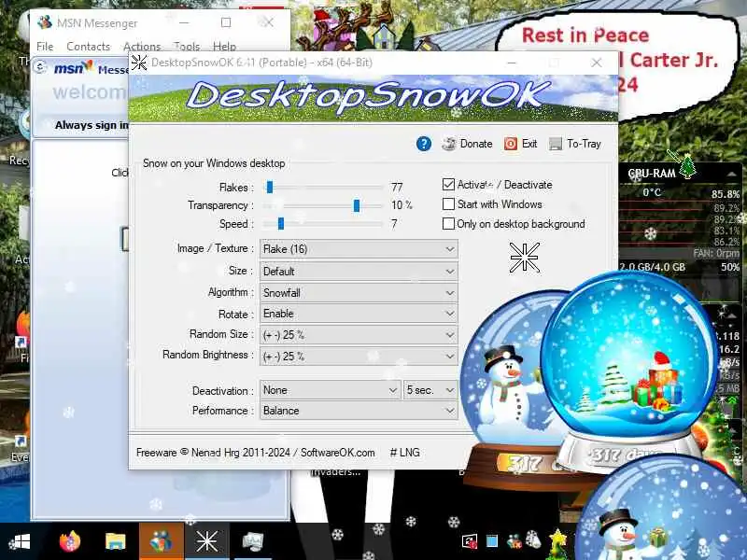747x560 pixels.
Task: Click the DesktopSnowOK title bar snowflake icon
Action: (x=139, y=63)
